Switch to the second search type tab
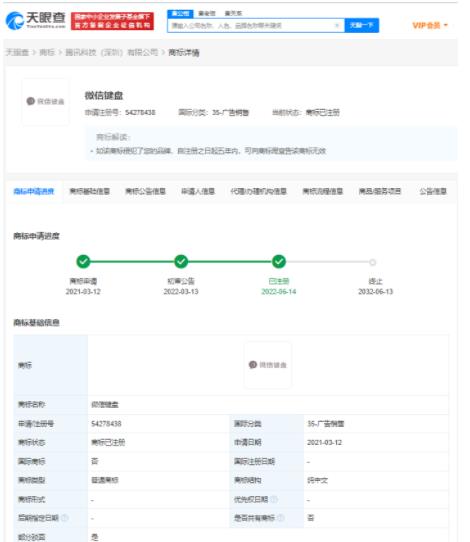 pyautogui.click(x=207, y=13)
